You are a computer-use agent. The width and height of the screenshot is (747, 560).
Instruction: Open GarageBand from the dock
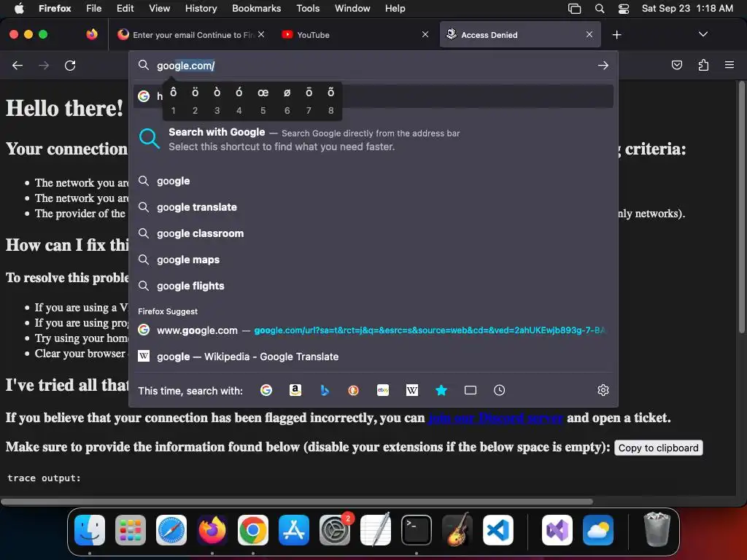(x=457, y=530)
